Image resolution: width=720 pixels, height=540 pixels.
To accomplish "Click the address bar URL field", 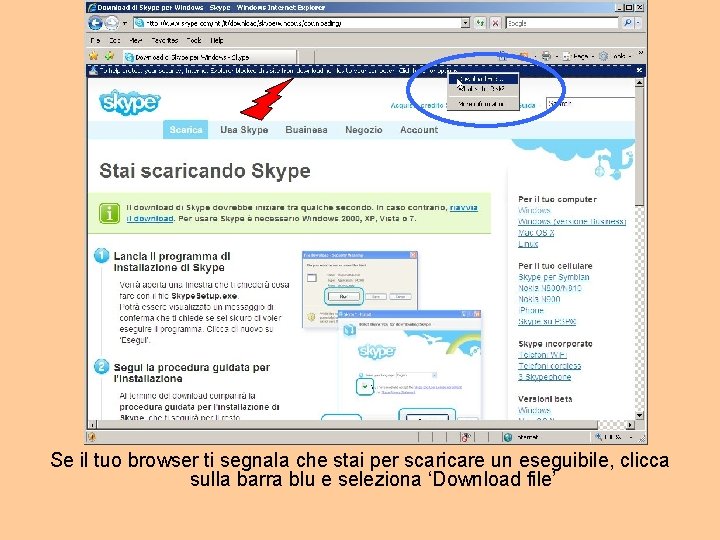I will (x=297, y=23).
